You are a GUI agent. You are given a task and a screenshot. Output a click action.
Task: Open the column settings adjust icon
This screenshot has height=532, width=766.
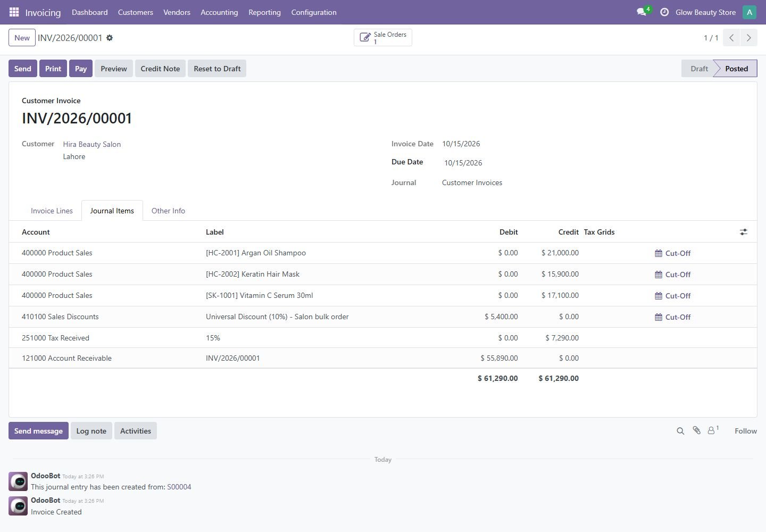click(743, 232)
